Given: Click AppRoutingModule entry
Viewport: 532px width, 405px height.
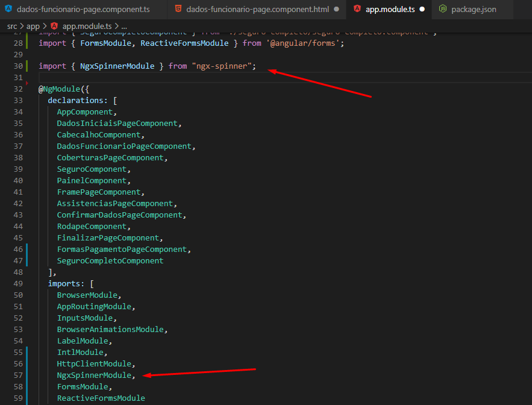Looking at the screenshot, I should tap(94, 307).
